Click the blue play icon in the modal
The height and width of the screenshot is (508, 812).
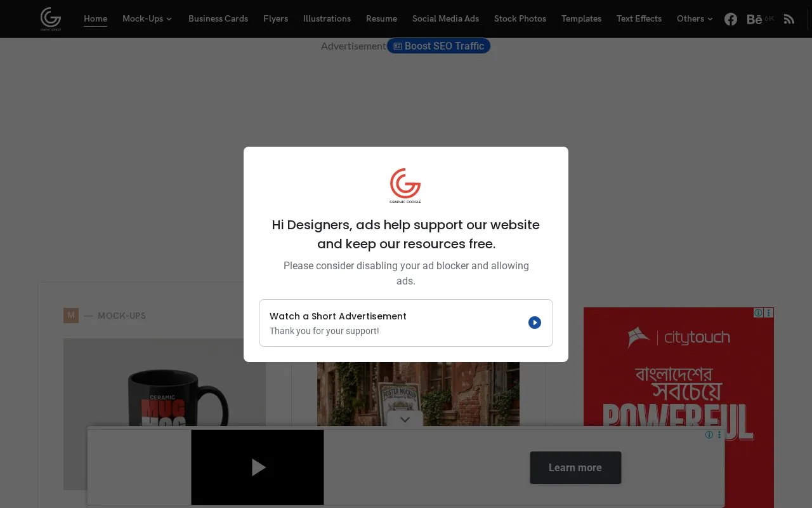tap(535, 323)
